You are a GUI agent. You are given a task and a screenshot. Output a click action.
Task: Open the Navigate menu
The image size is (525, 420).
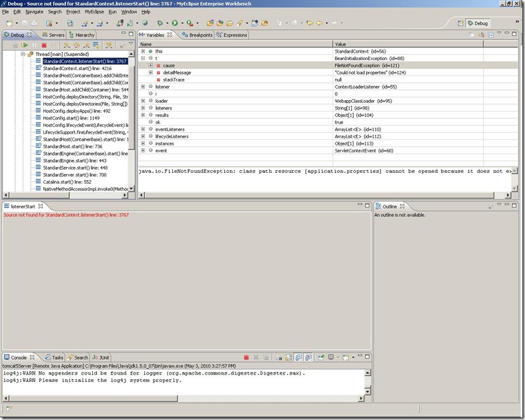point(34,11)
